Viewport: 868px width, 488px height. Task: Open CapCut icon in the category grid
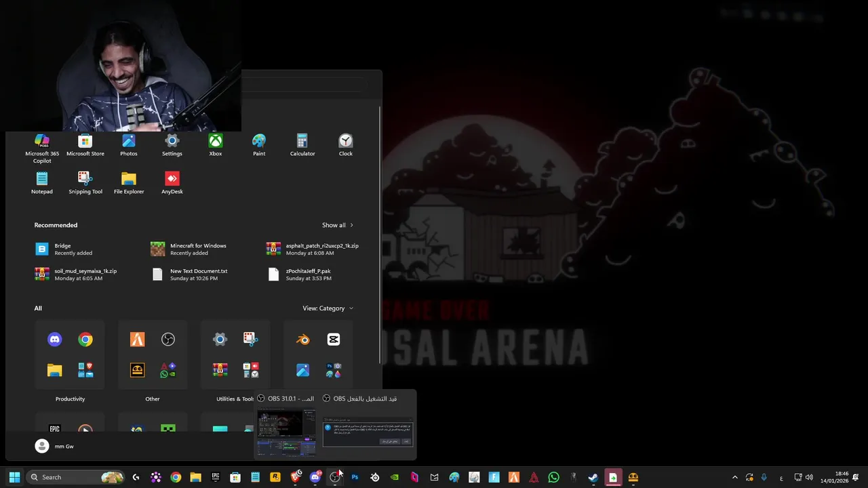point(334,340)
